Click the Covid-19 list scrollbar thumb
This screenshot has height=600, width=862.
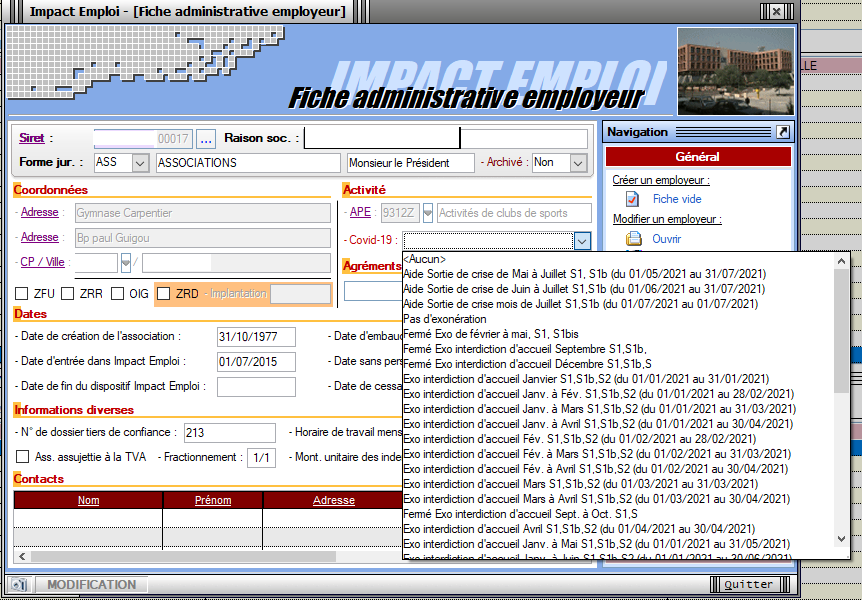coord(841,331)
